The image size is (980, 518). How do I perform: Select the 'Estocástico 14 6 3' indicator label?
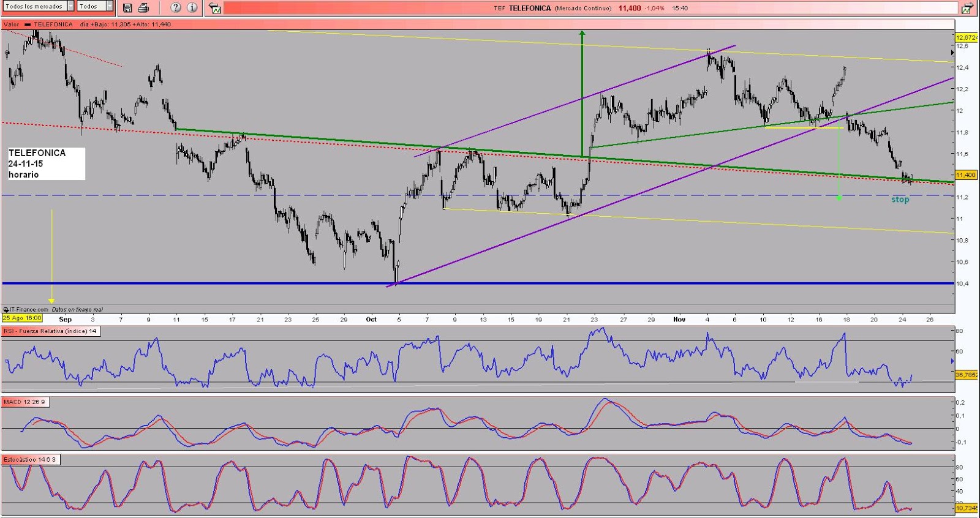pyautogui.click(x=29, y=459)
